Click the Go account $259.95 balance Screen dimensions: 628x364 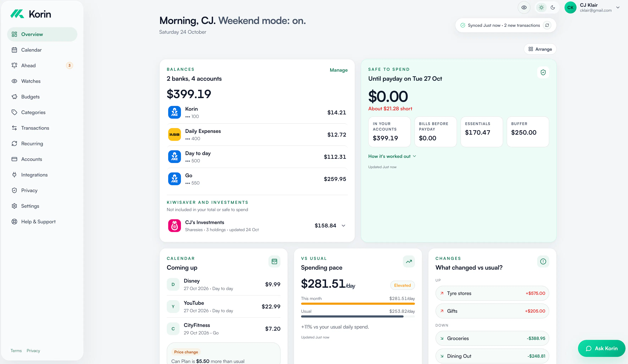[335, 179]
